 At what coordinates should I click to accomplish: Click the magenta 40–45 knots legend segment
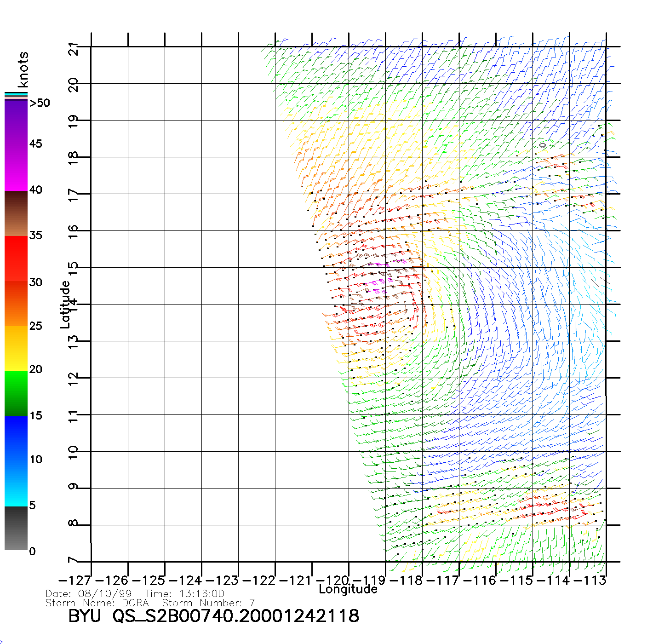pyautogui.click(x=16, y=168)
